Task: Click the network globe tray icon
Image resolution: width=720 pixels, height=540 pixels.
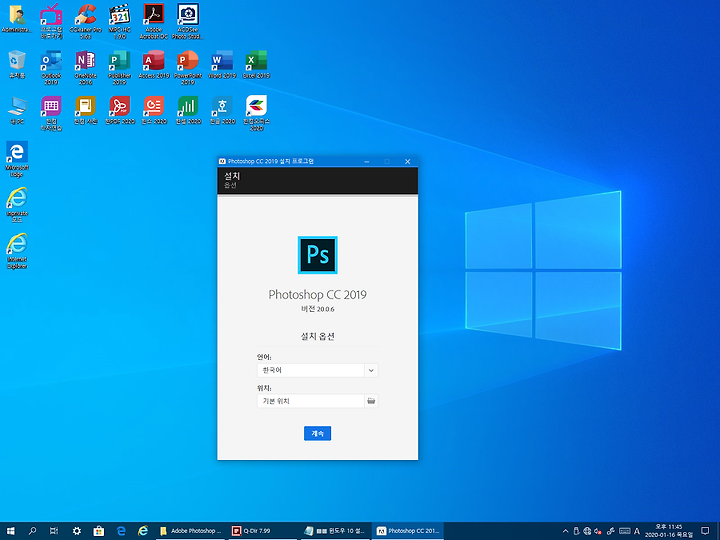Action: [x=587, y=531]
